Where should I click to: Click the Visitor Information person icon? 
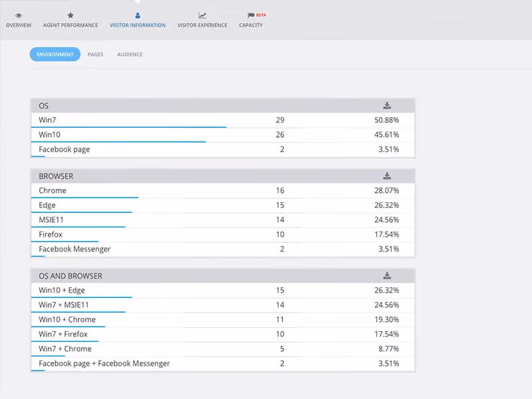138,15
